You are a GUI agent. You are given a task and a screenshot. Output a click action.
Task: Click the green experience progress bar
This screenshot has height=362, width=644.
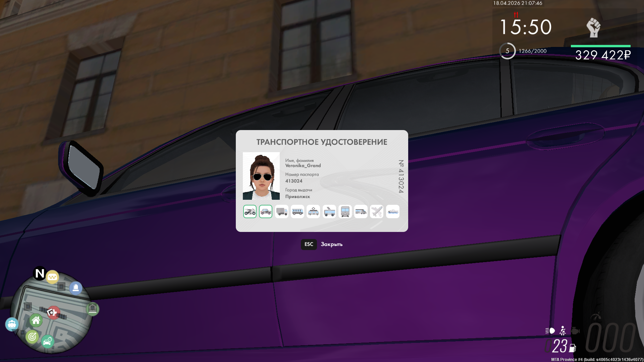click(600, 46)
